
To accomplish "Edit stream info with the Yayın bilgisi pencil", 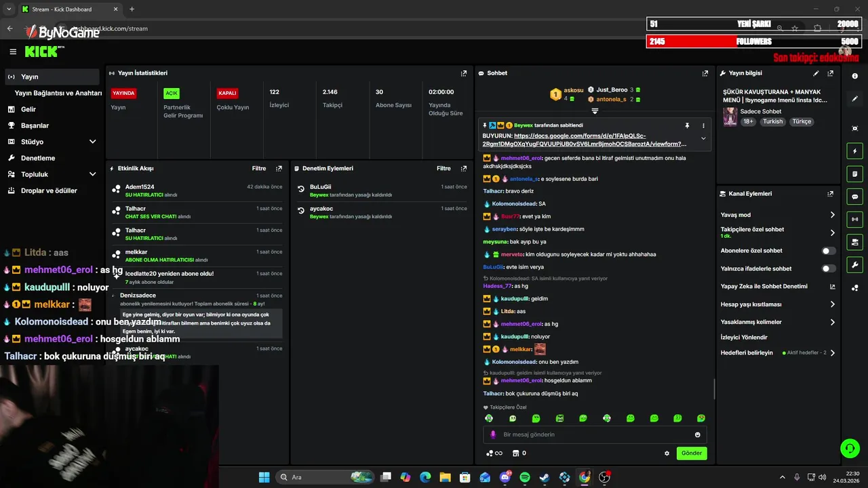I will [816, 73].
